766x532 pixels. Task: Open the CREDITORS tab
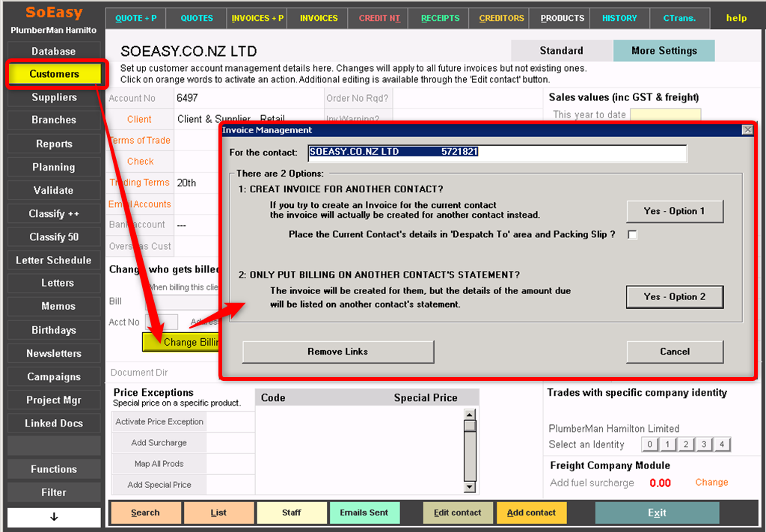pyautogui.click(x=500, y=19)
